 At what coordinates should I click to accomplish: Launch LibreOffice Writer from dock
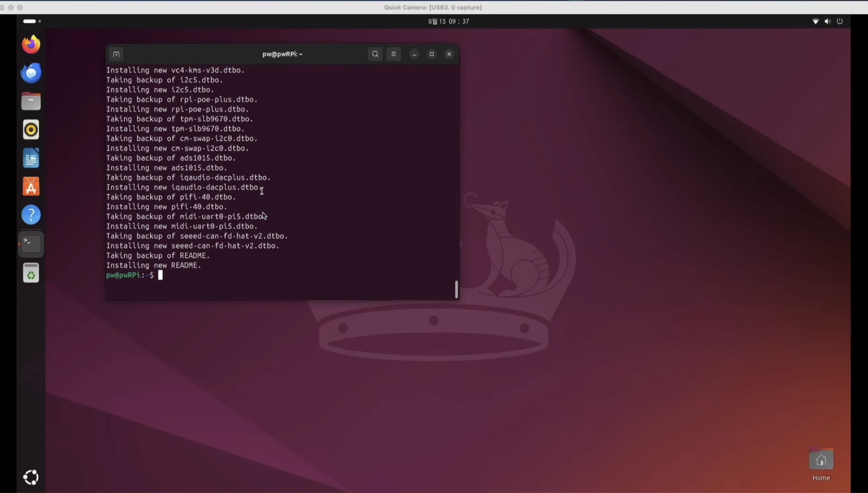(31, 158)
